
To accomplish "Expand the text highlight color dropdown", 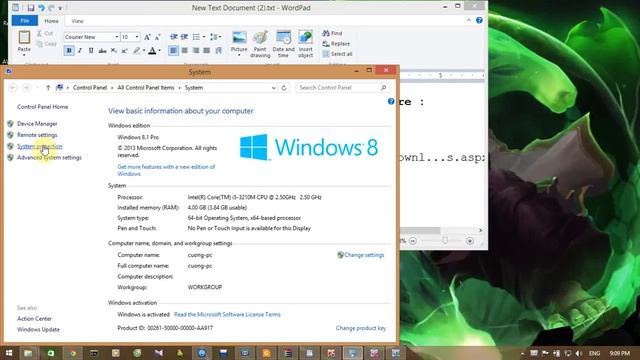I will pos(144,51).
